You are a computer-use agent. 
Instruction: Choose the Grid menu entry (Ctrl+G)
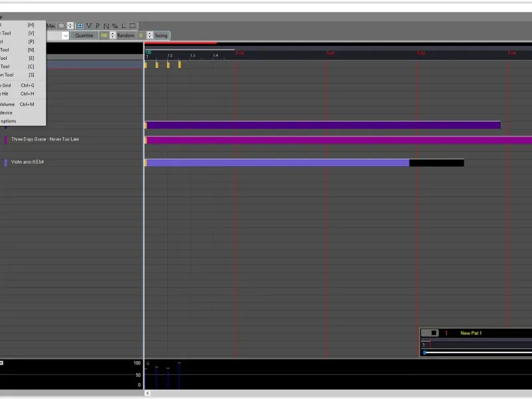pyautogui.click(x=23, y=86)
